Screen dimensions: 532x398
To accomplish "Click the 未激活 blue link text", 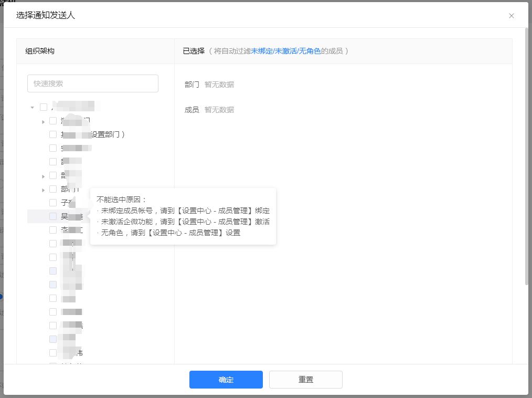I will coord(285,51).
